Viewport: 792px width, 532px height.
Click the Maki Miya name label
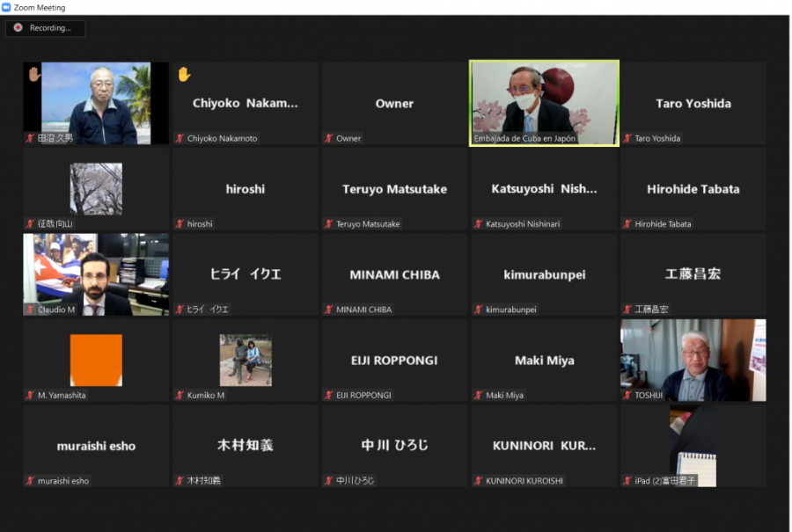point(504,396)
